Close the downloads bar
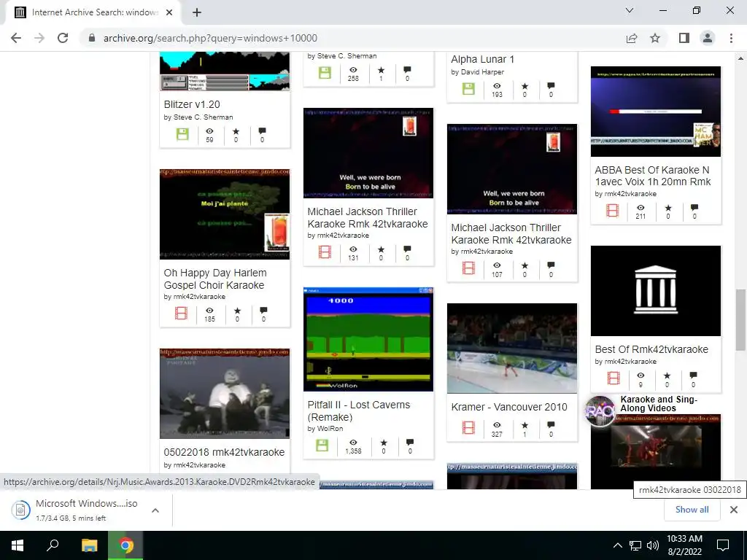 point(734,510)
